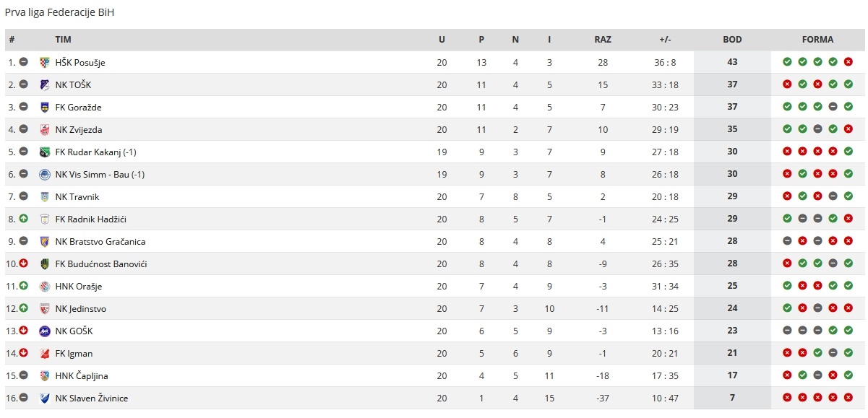
Task: Click the TIM column header
Action: tap(63, 40)
